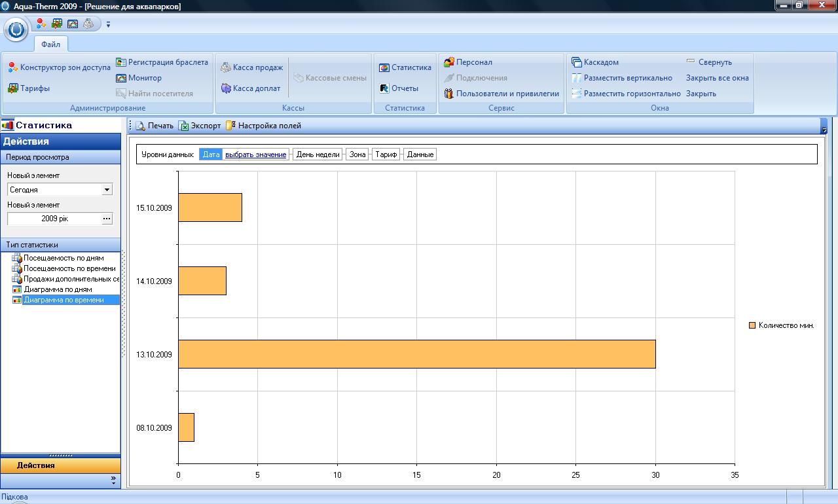The width and height of the screenshot is (838, 504).
Task: Select the Тариф data level
Action: coord(386,154)
